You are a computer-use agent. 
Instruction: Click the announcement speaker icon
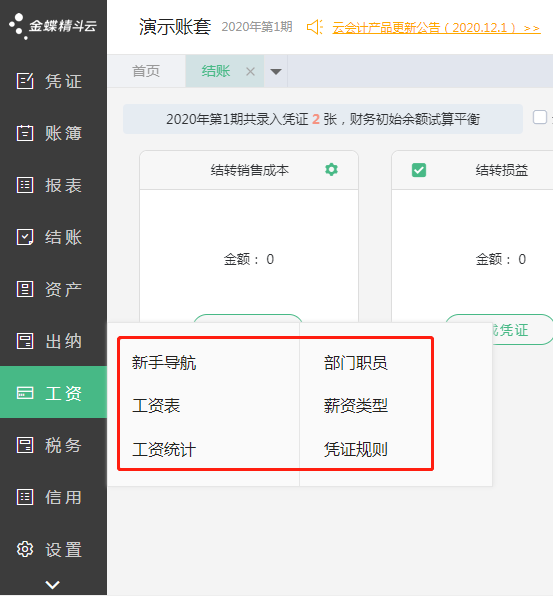(x=315, y=27)
